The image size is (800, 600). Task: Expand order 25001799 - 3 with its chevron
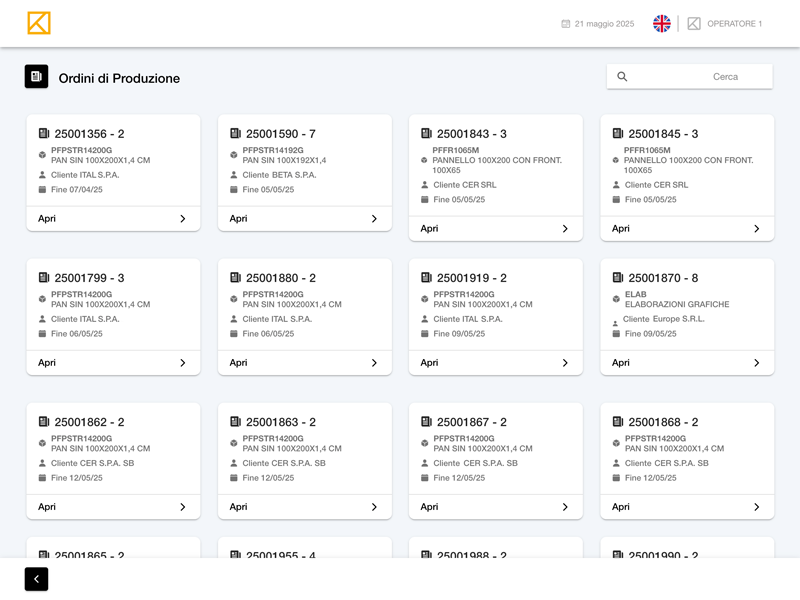183,363
